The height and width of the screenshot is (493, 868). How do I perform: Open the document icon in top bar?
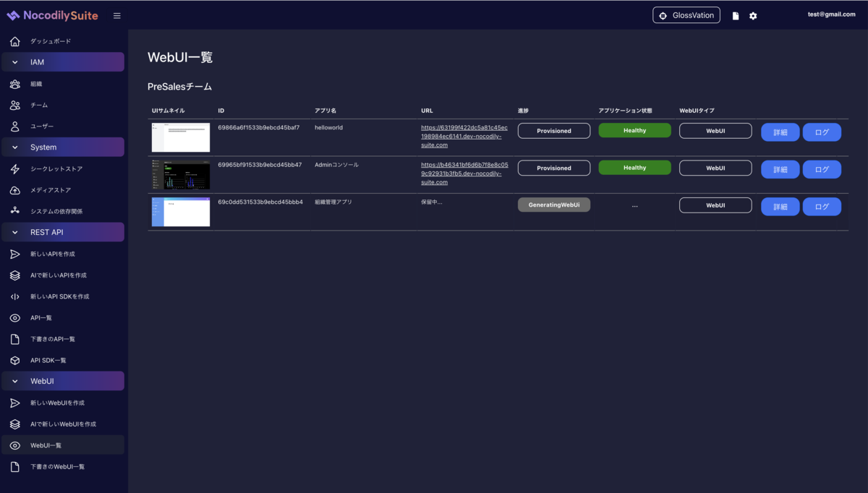coord(736,16)
